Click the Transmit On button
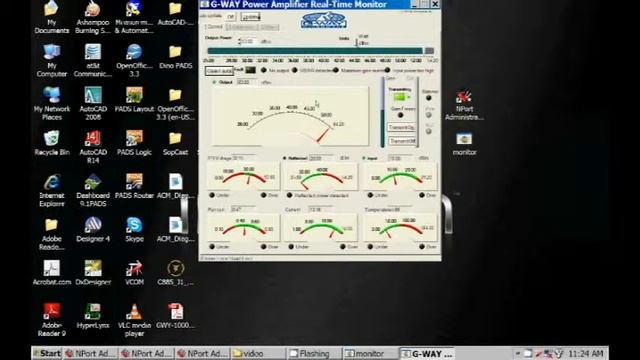 click(x=402, y=127)
